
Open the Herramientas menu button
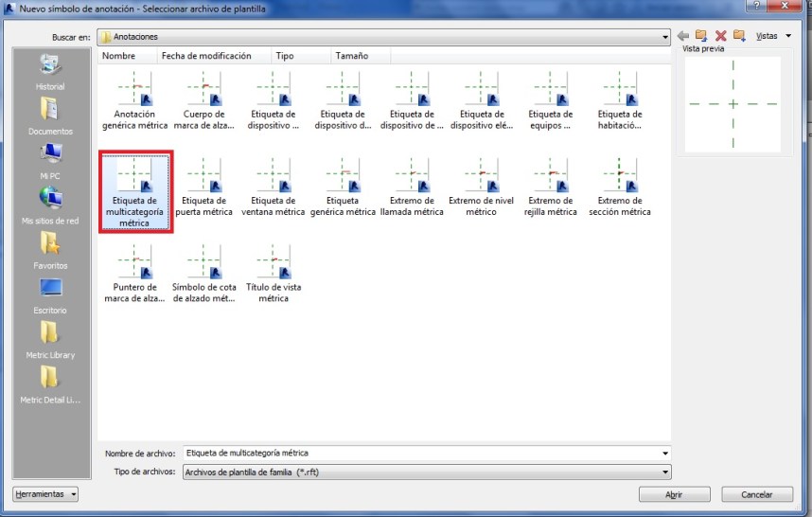[46, 494]
